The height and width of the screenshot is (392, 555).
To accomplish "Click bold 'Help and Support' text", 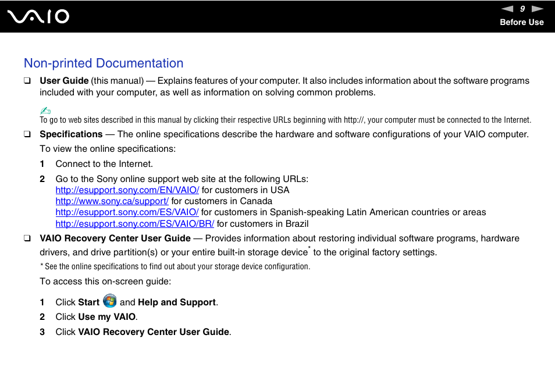I will click(177, 302).
